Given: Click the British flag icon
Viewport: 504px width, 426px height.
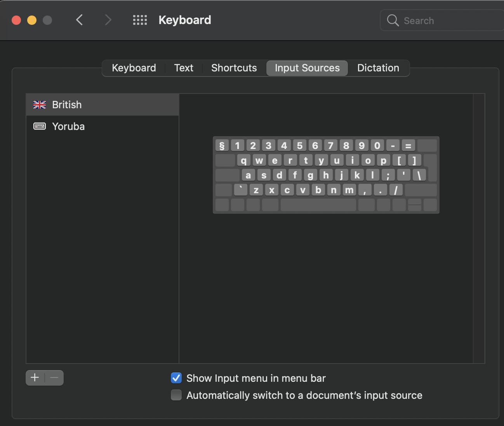Looking at the screenshot, I should point(40,105).
